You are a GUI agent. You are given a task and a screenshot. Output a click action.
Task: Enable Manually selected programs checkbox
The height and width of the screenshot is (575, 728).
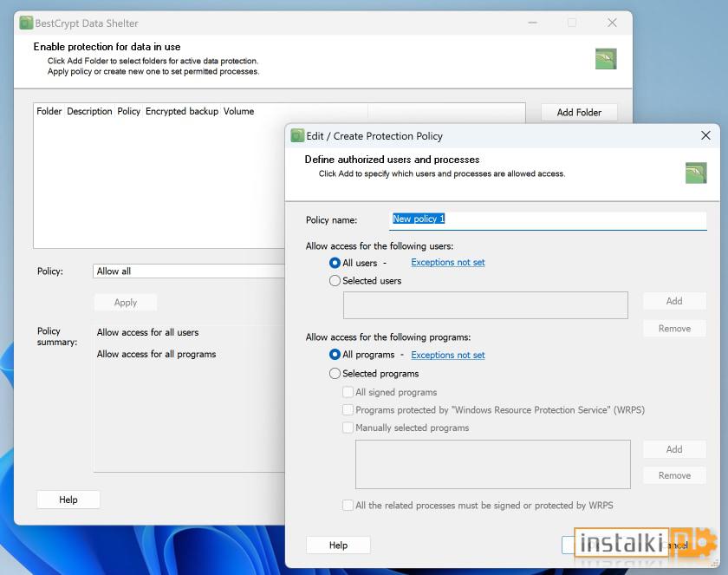tap(348, 428)
